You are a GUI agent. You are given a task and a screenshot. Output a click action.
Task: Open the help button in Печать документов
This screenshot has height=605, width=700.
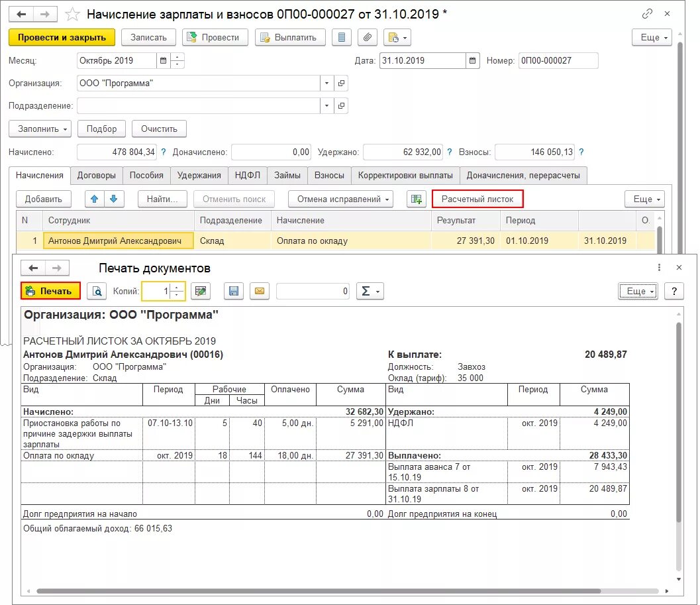pos(674,292)
